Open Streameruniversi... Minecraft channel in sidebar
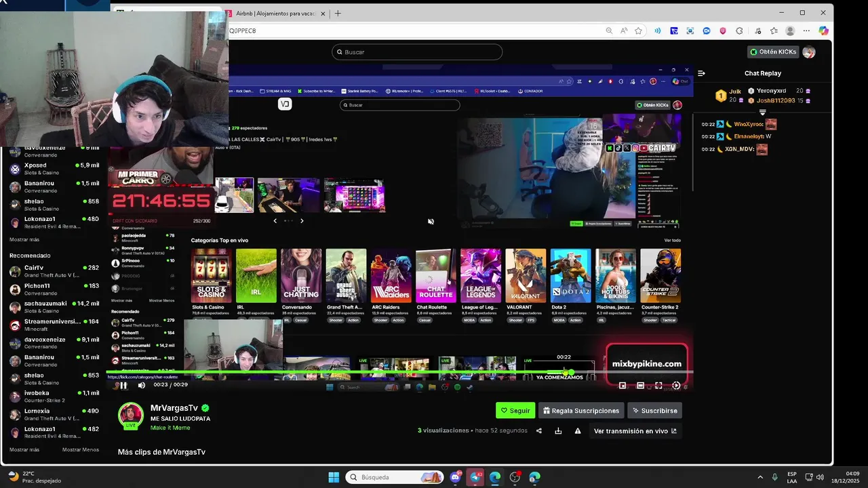Viewport: 868px width, 488px height. click(x=54, y=325)
